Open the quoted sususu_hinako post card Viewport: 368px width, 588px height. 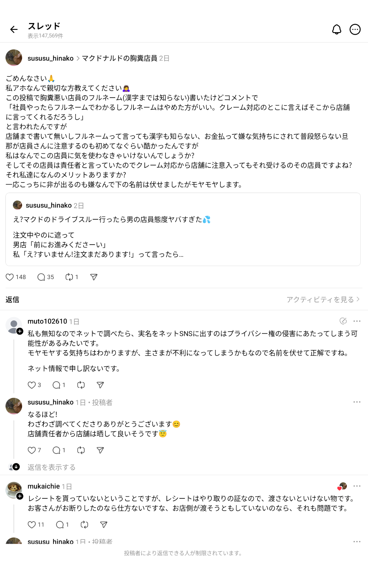[x=183, y=229]
